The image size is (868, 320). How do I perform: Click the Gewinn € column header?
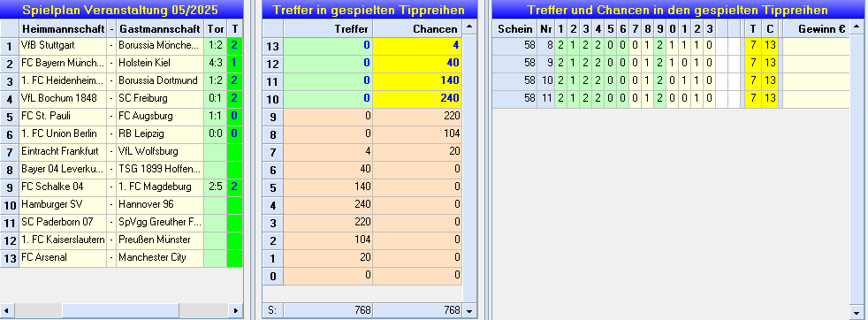[x=817, y=29]
